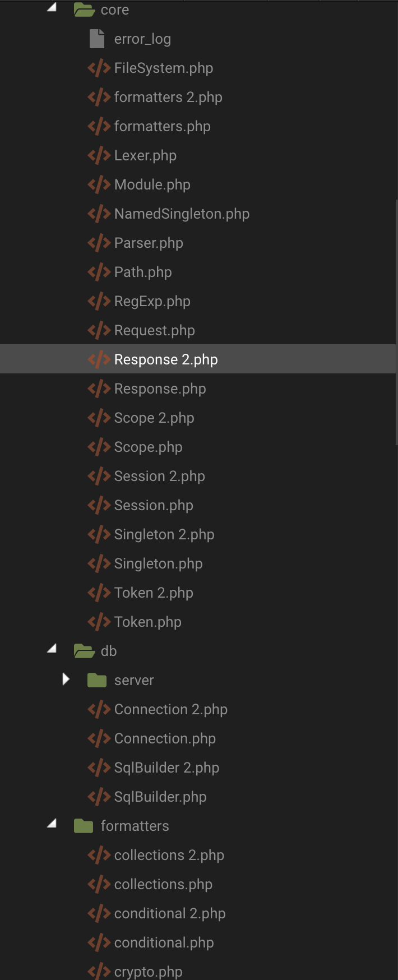Click the code icon beside crypto.php

tap(99, 972)
